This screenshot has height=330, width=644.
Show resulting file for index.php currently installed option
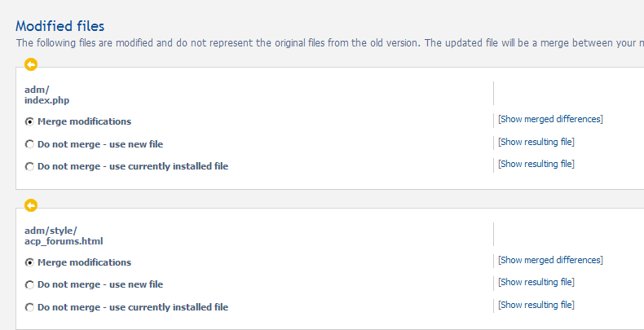point(536,164)
